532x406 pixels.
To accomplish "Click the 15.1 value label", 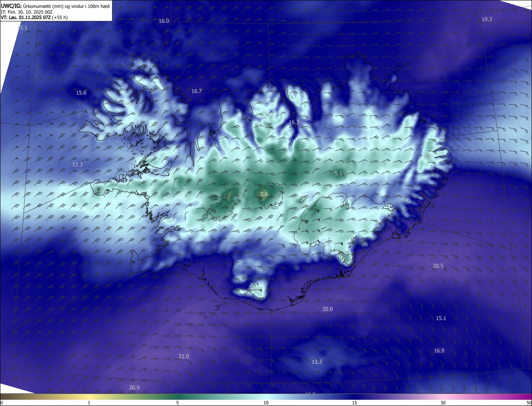I will (x=441, y=318).
